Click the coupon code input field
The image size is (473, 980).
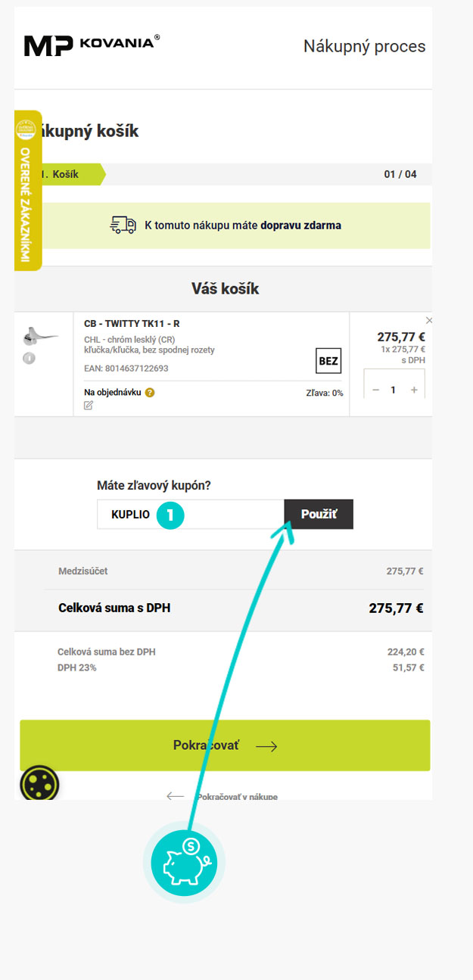click(x=191, y=515)
